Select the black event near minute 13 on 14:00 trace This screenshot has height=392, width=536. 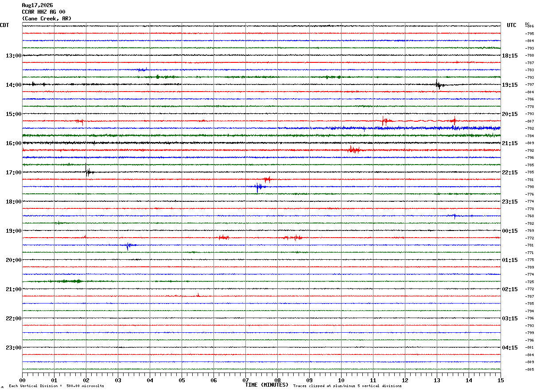pos(439,84)
